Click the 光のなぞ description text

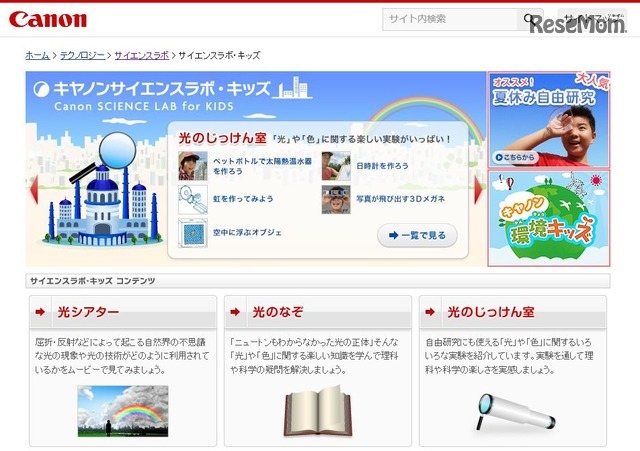314,356
